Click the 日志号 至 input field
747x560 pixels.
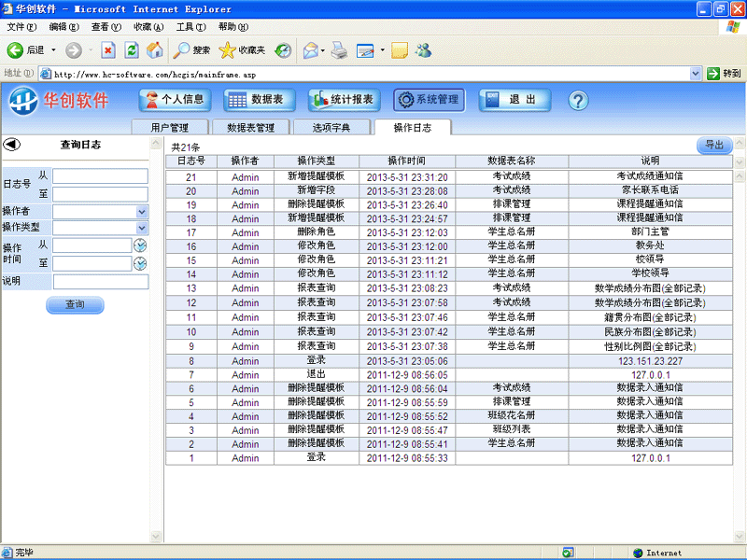100,194
